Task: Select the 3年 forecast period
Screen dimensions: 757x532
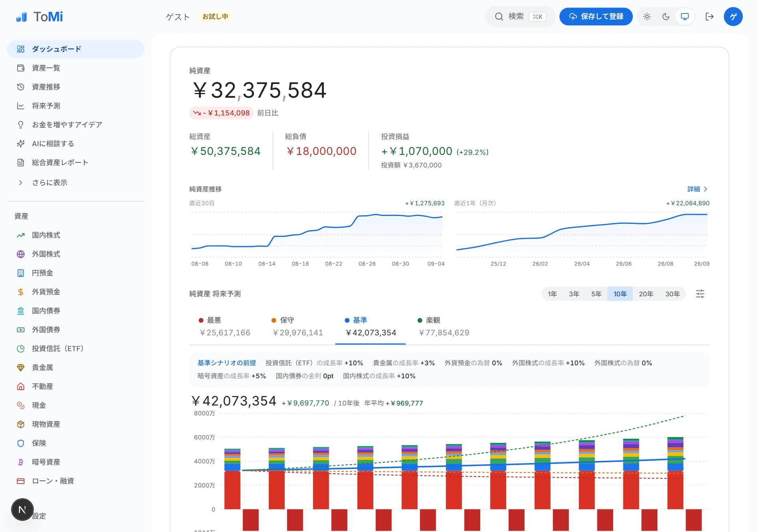Action: pos(574,294)
